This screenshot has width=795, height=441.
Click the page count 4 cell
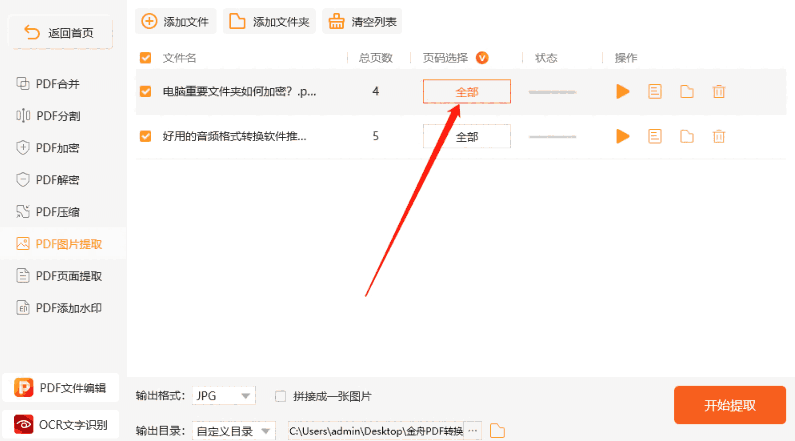[376, 91]
